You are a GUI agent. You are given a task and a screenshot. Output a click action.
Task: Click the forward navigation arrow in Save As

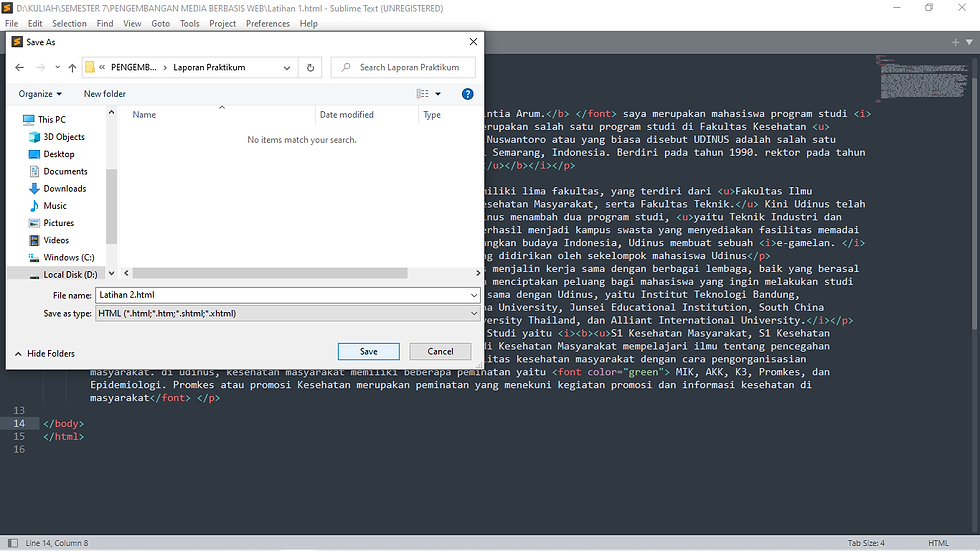(x=41, y=67)
